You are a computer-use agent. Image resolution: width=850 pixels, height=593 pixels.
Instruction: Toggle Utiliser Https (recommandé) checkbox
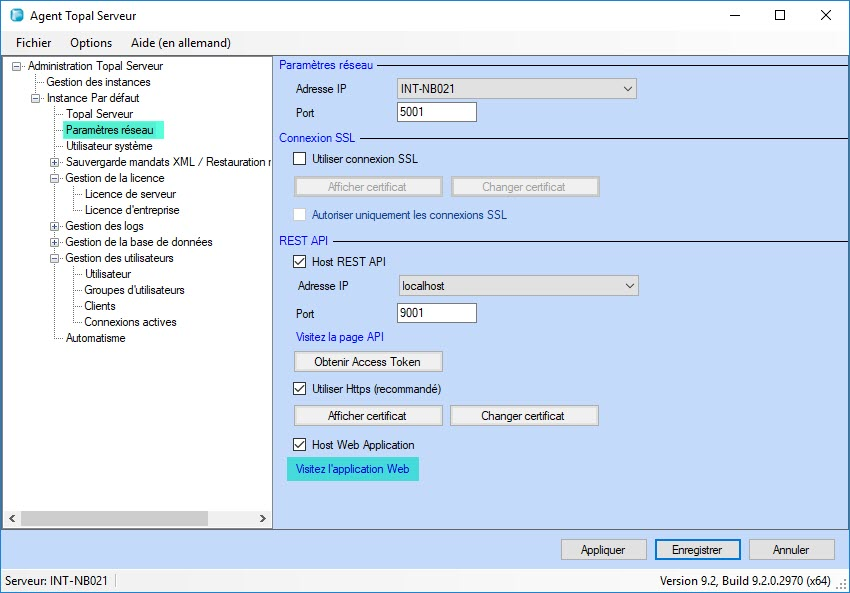[x=299, y=389]
